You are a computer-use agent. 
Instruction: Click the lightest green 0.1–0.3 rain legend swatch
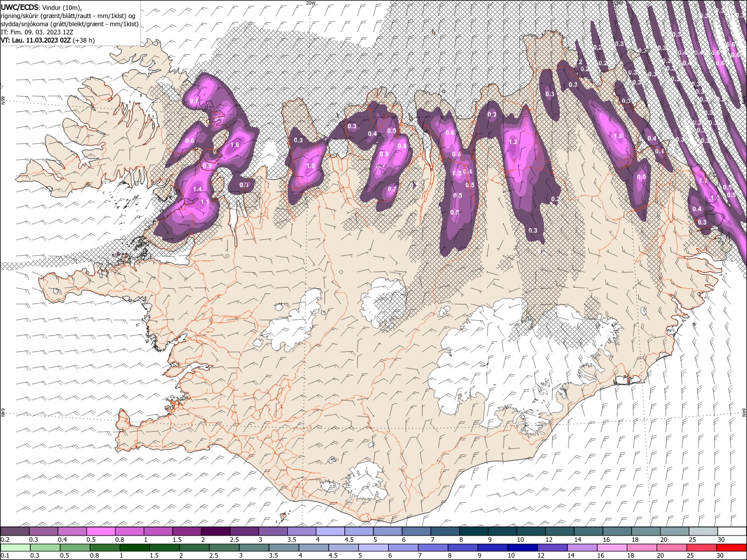pyautogui.click(x=15, y=548)
